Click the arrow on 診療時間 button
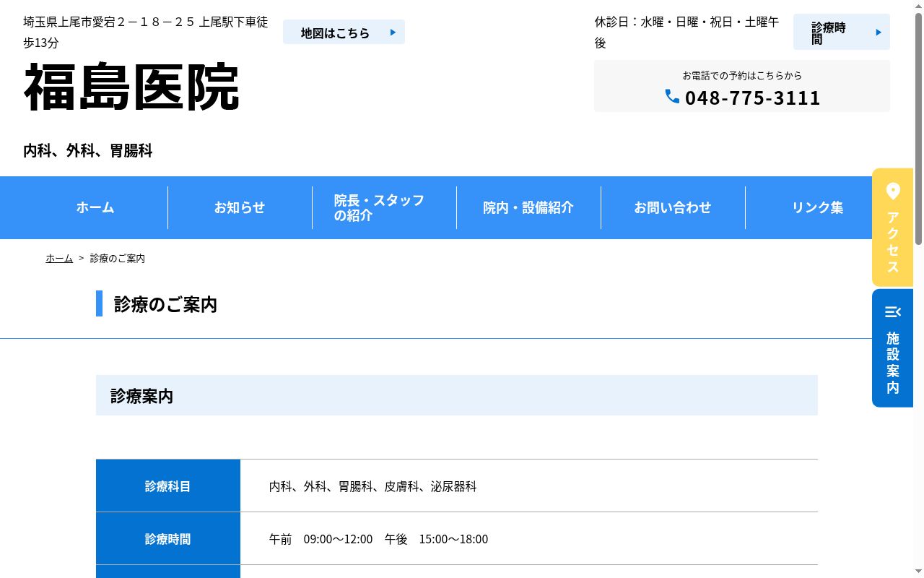924x578 pixels. coord(879,33)
